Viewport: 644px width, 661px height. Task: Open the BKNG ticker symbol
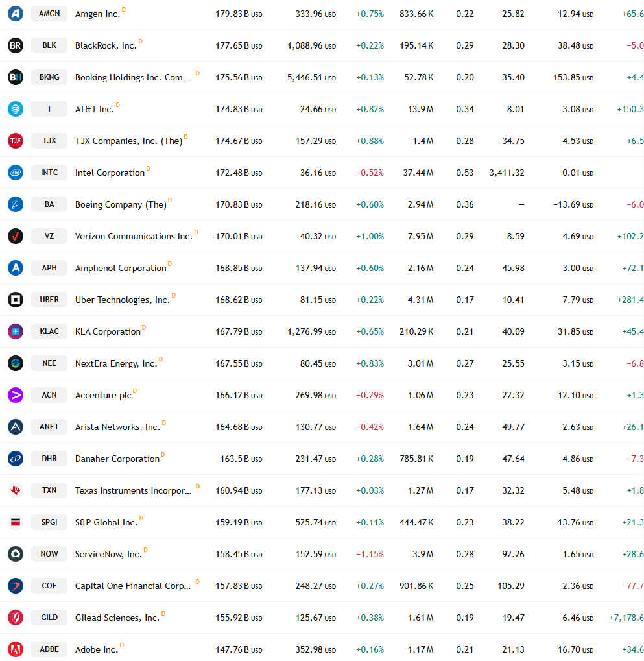(49, 77)
